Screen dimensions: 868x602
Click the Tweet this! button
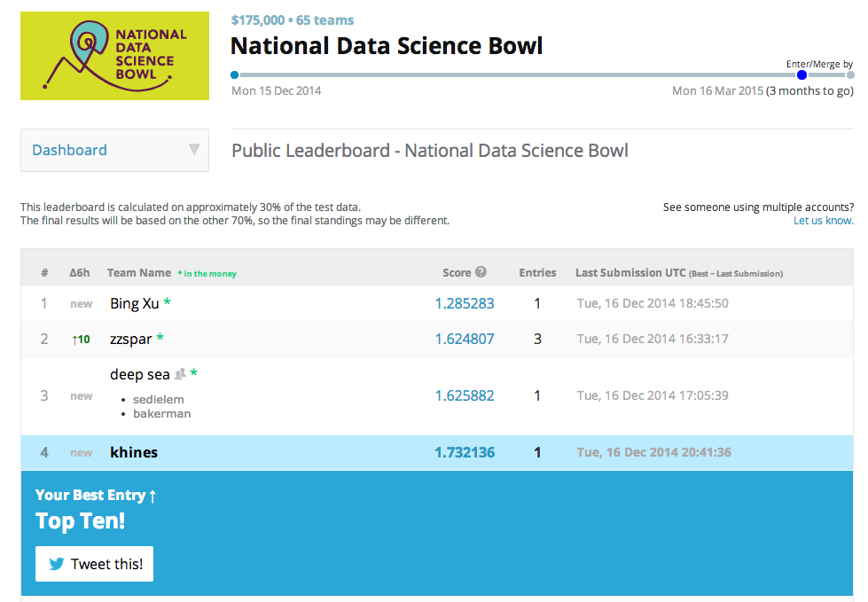(94, 564)
